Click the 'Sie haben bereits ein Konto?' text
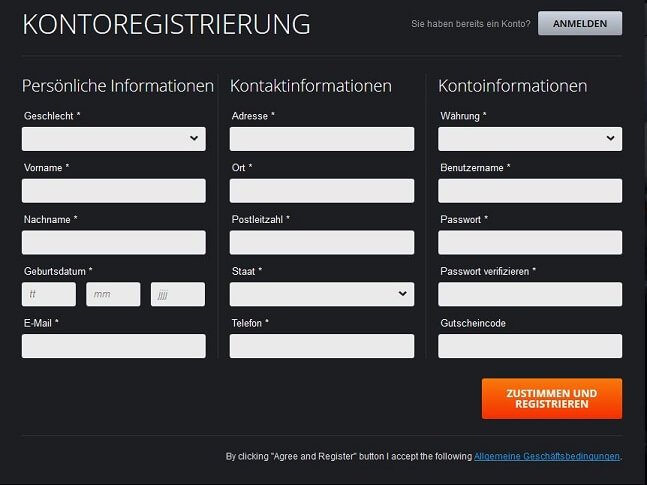This screenshot has width=647, height=485. (471, 24)
